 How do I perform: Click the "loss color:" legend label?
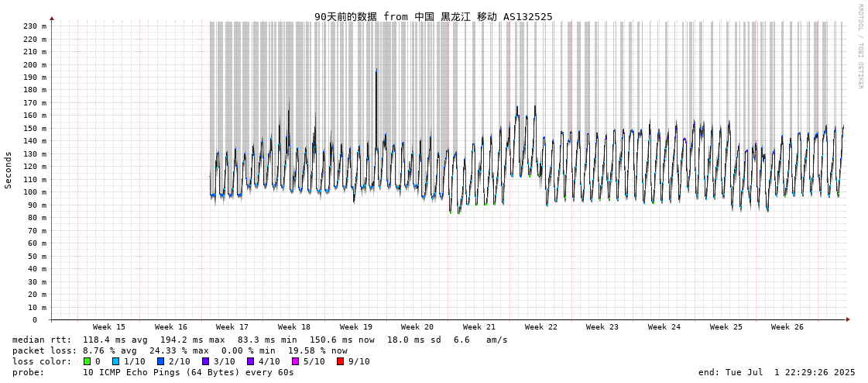[42, 361]
